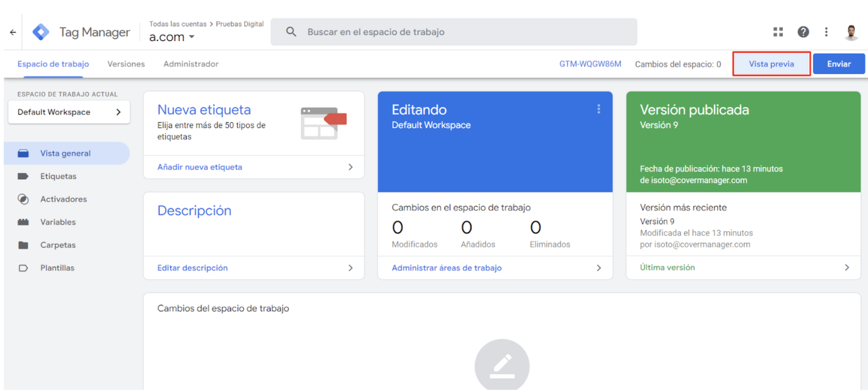Click the Editando card heading
The width and height of the screenshot is (868, 390).
419,110
